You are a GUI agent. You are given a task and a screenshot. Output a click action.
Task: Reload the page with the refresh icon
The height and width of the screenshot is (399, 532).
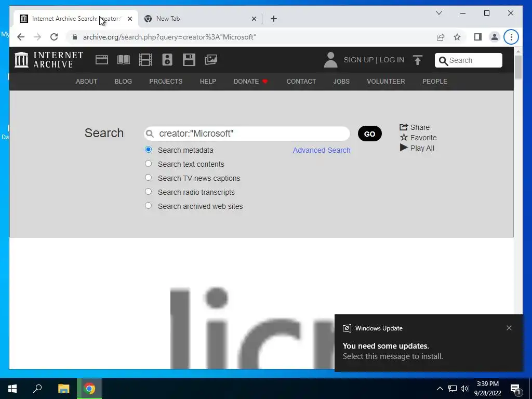[54, 37]
